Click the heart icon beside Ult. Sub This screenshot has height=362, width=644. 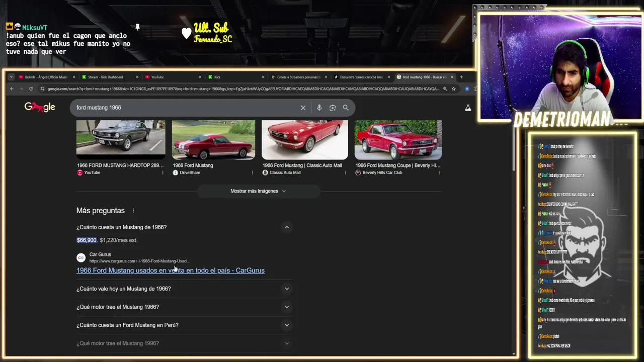(187, 33)
